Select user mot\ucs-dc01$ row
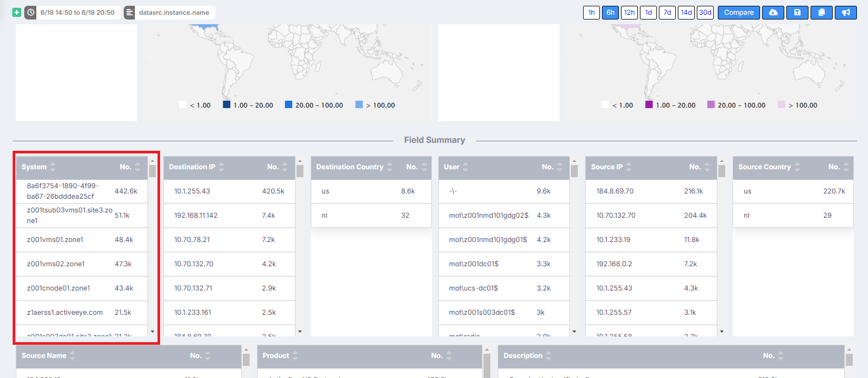The height and width of the screenshot is (378, 868). (504, 288)
